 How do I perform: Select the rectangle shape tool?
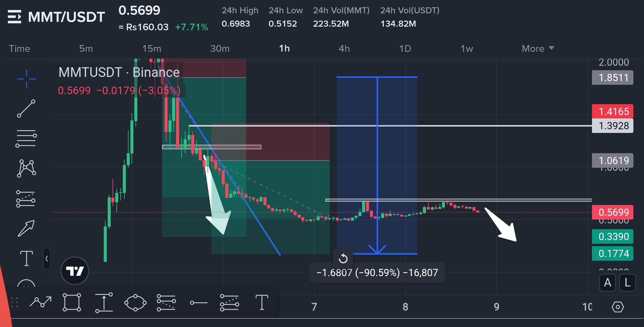[72, 302]
